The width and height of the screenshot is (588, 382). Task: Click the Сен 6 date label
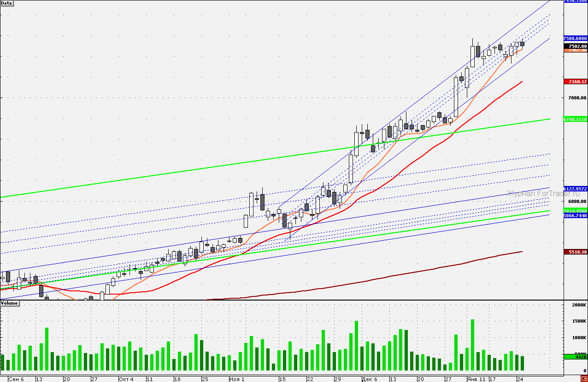[16, 379]
